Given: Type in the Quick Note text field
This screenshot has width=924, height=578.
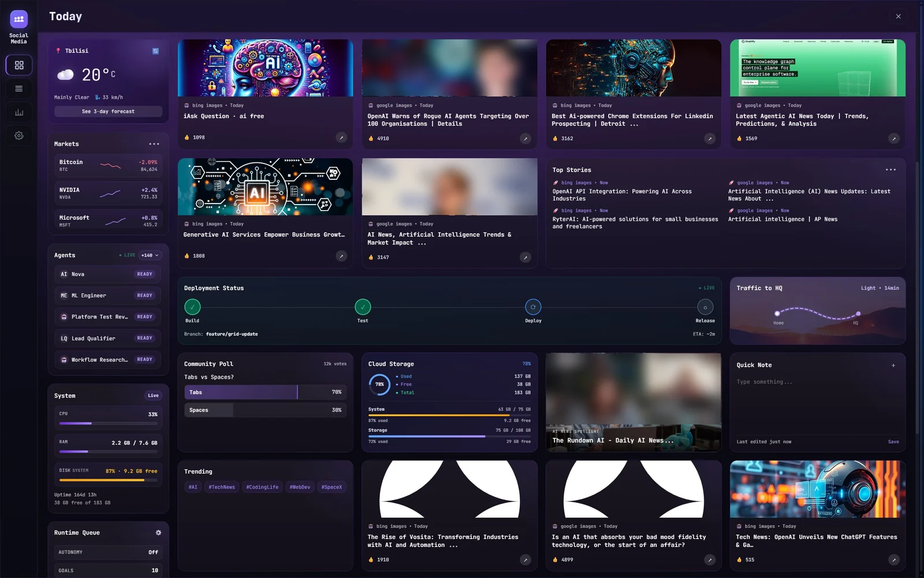Looking at the screenshot, I should (x=817, y=405).
